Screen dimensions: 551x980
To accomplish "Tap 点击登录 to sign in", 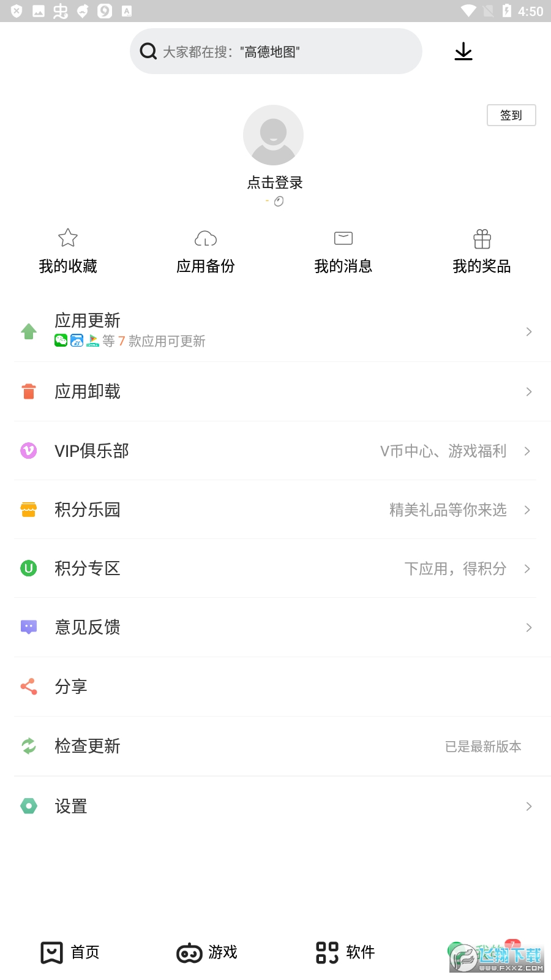I will [275, 183].
